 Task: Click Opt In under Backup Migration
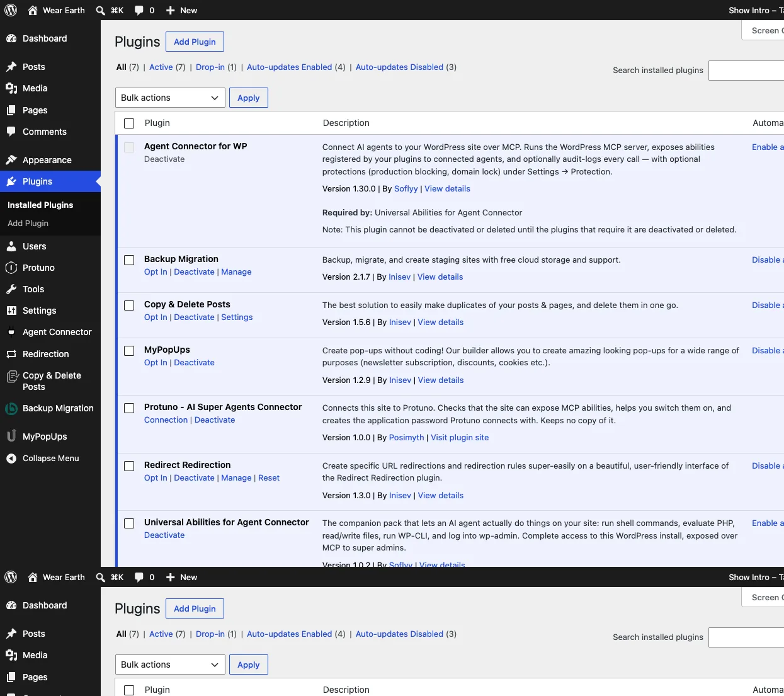pyautogui.click(x=156, y=271)
